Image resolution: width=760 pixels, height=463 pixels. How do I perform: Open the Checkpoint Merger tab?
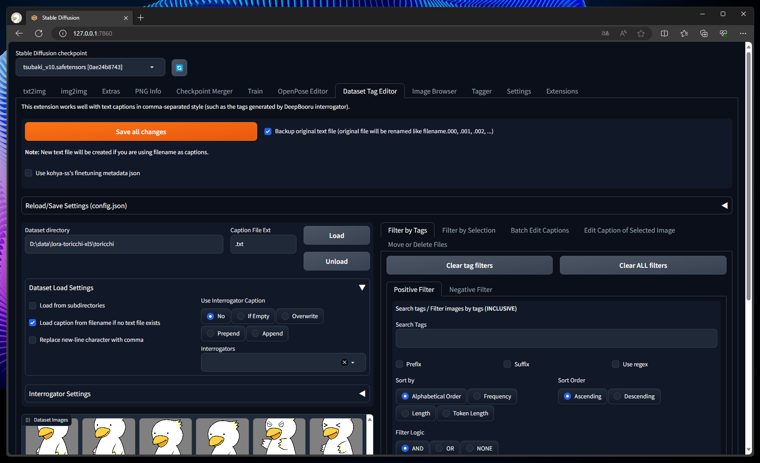(x=204, y=91)
